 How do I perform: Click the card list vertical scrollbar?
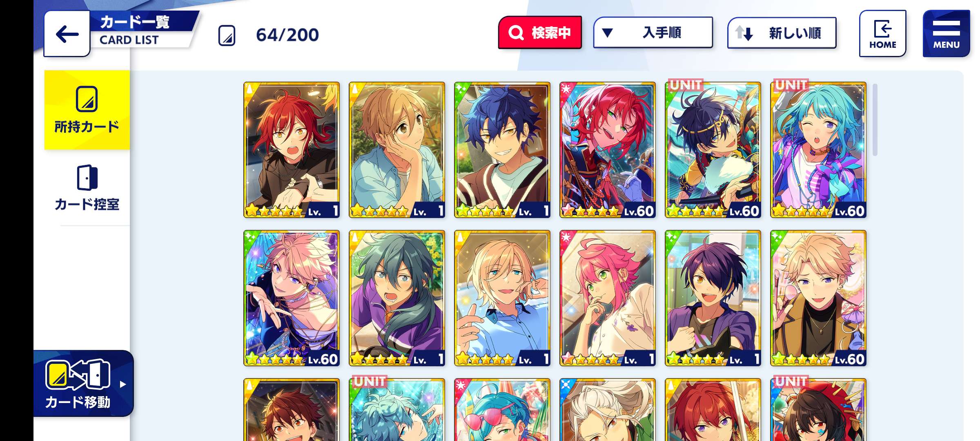coord(875,120)
